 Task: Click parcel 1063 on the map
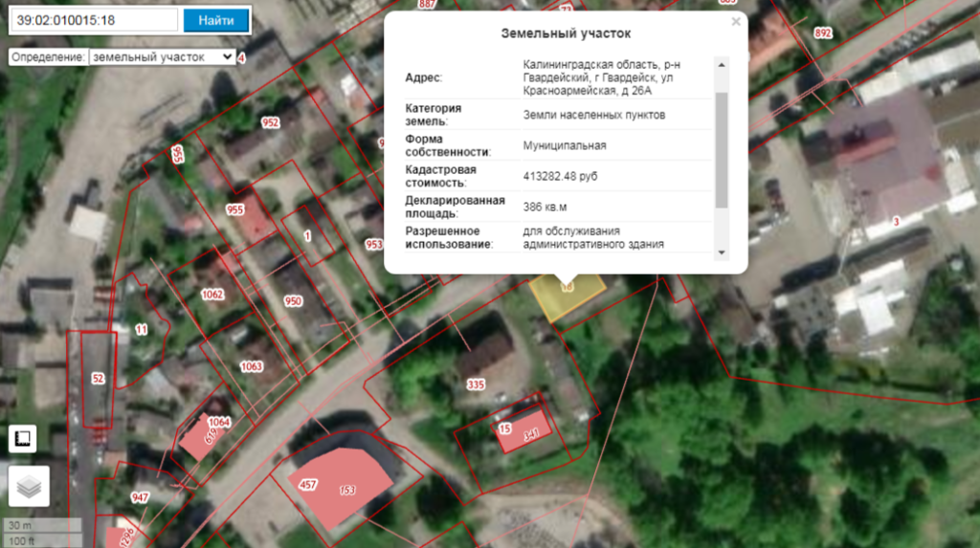point(251,366)
